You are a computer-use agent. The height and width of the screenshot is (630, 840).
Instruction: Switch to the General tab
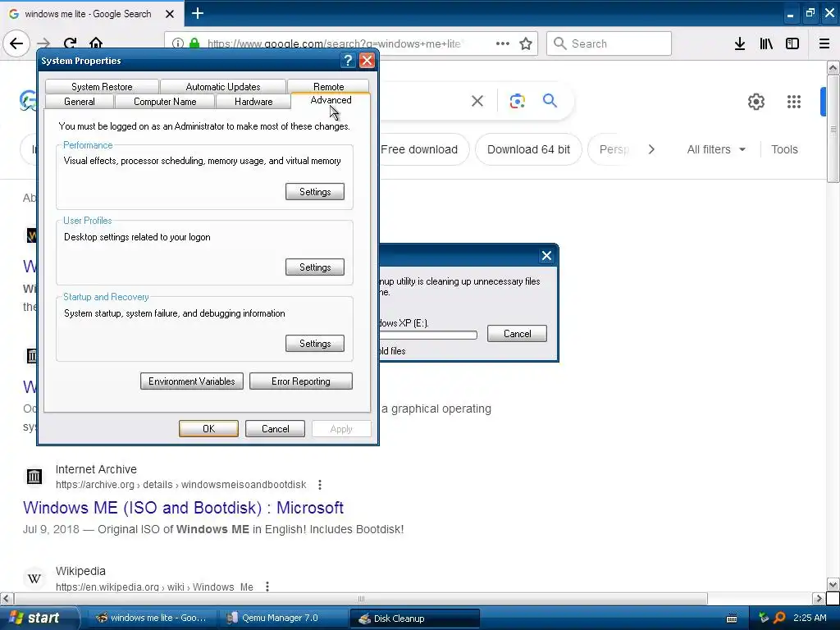tap(80, 101)
